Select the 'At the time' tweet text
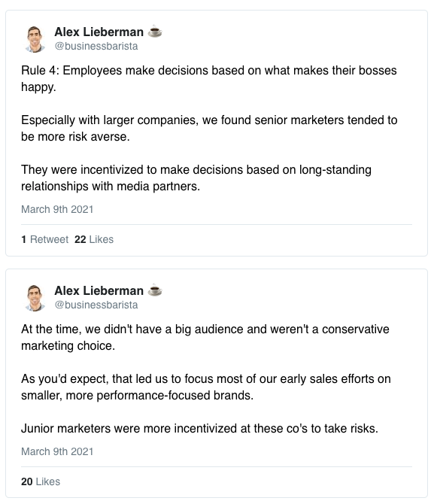Image resolution: width=434 pixels, height=504 pixels. tap(206, 378)
